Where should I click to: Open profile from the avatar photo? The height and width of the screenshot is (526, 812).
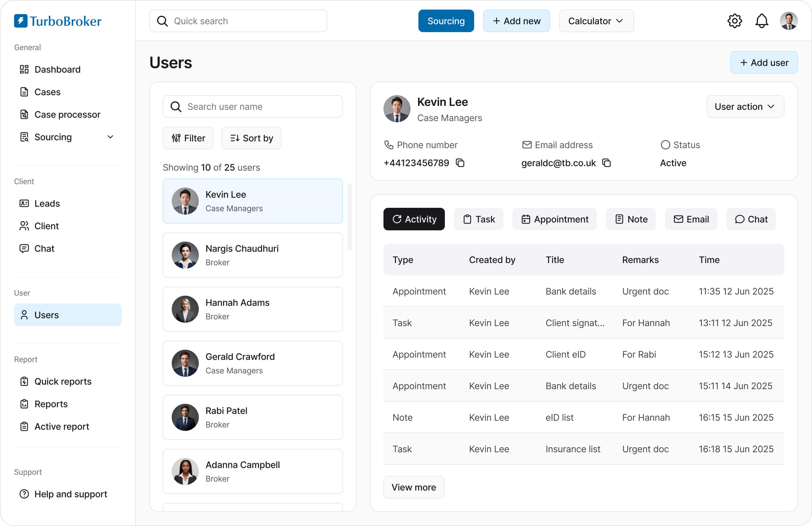tap(788, 21)
